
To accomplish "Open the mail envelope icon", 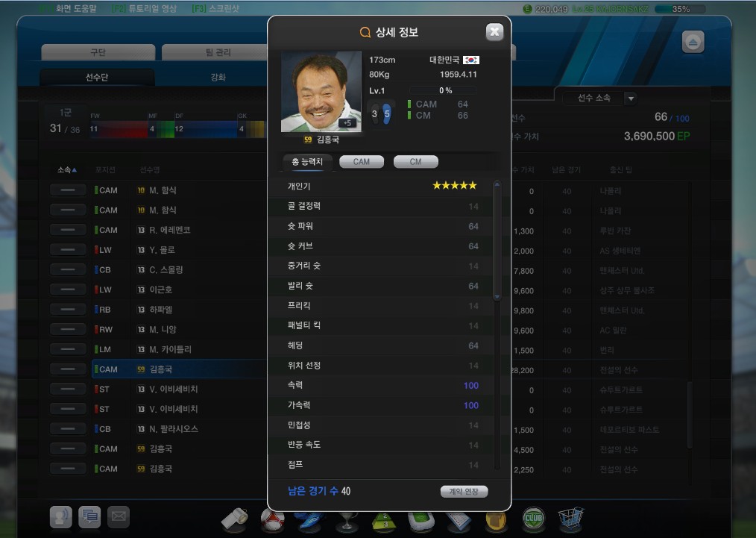I will (x=119, y=517).
